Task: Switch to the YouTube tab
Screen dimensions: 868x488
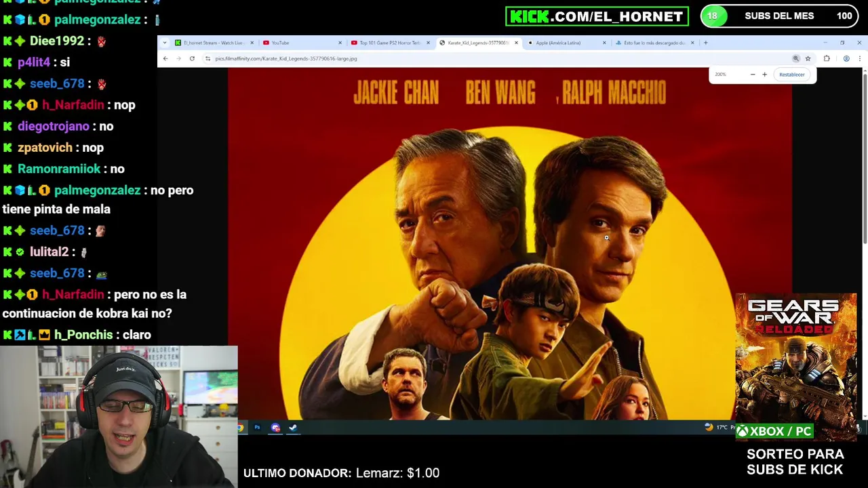Action: pos(302,43)
